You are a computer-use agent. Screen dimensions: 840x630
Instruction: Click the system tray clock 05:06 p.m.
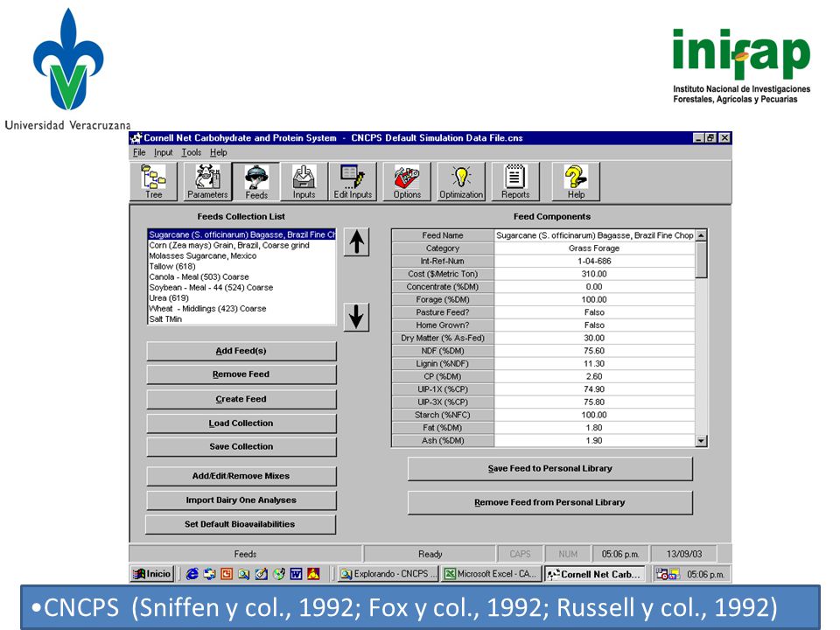click(705, 574)
